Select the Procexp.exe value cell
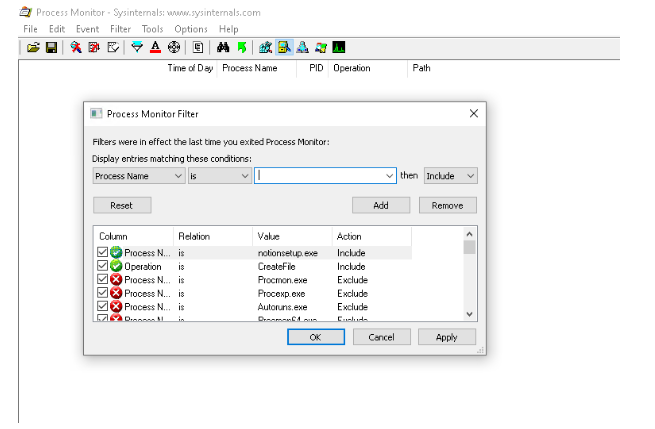655x429 pixels. point(282,294)
